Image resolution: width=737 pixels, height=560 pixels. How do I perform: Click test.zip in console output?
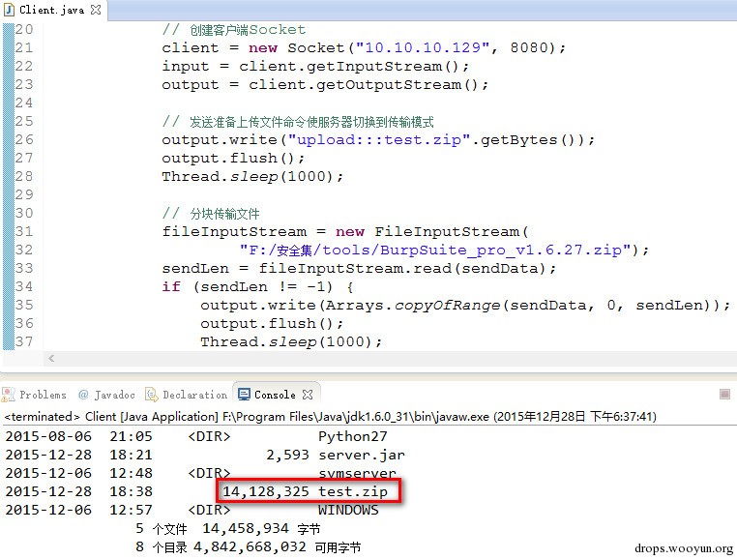352,491
